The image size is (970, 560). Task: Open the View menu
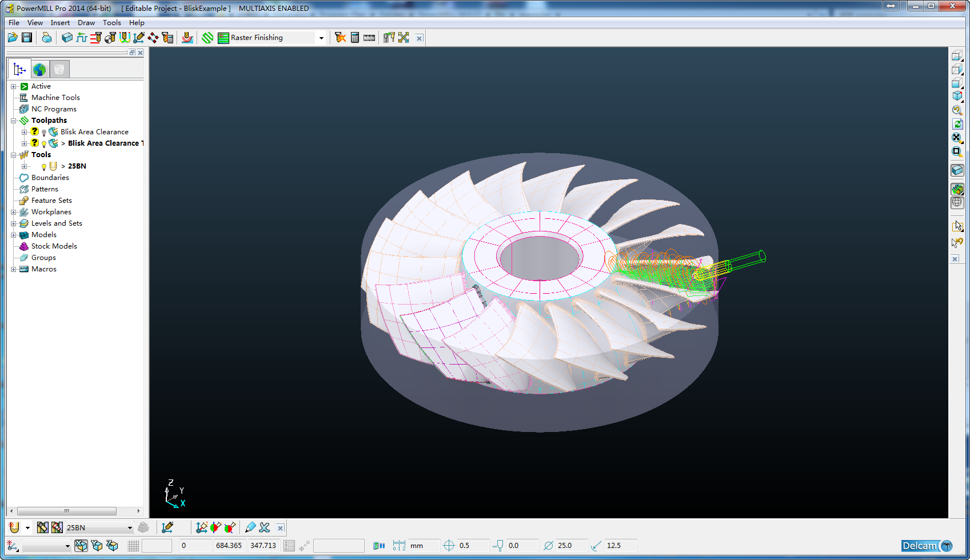[x=35, y=23]
